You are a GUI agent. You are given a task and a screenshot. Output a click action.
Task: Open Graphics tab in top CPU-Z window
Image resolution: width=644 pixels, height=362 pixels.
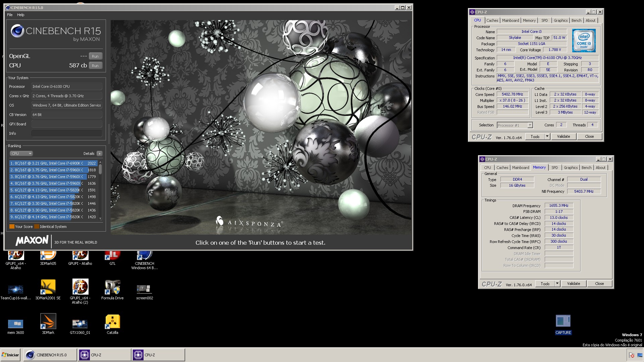[560, 20]
